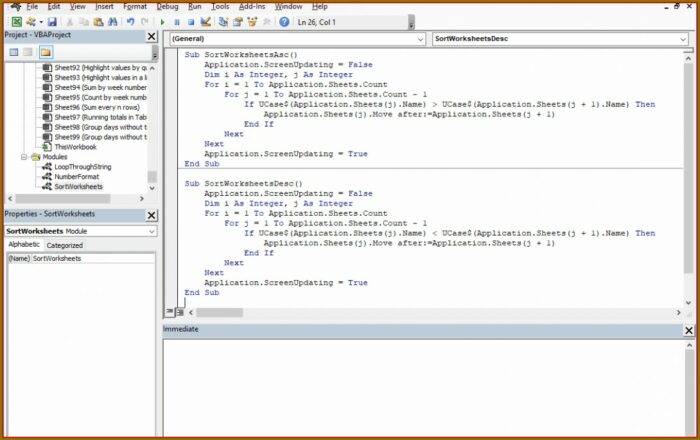Open the Format menu
The width and height of the screenshot is (700, 440).
coord(135,7)
